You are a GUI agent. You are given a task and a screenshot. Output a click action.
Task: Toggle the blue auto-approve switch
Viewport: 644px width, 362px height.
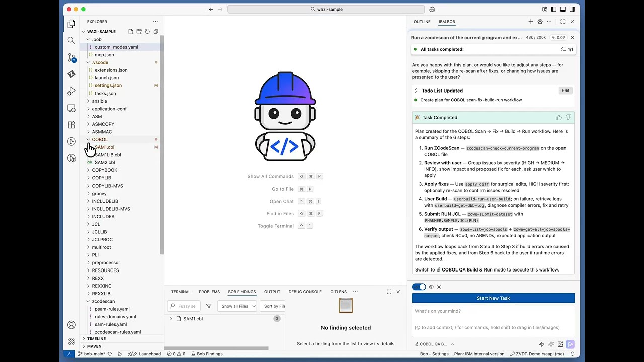(419, 287)
